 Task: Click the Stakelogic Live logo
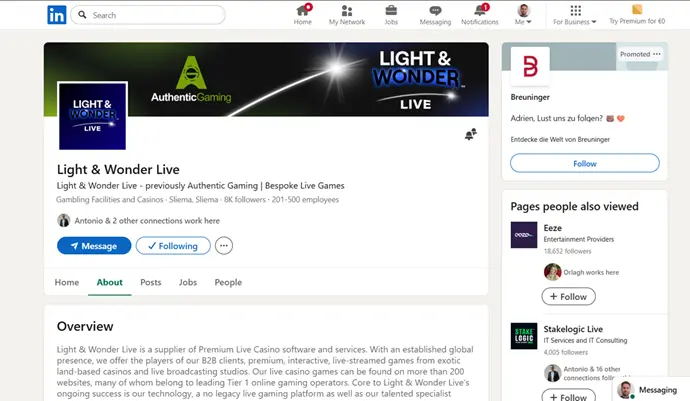524,336
